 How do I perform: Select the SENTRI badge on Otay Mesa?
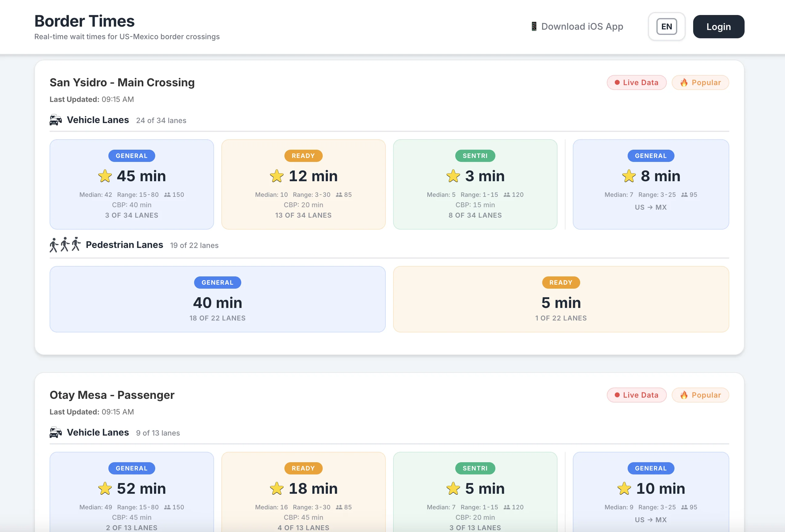[475, 468]
